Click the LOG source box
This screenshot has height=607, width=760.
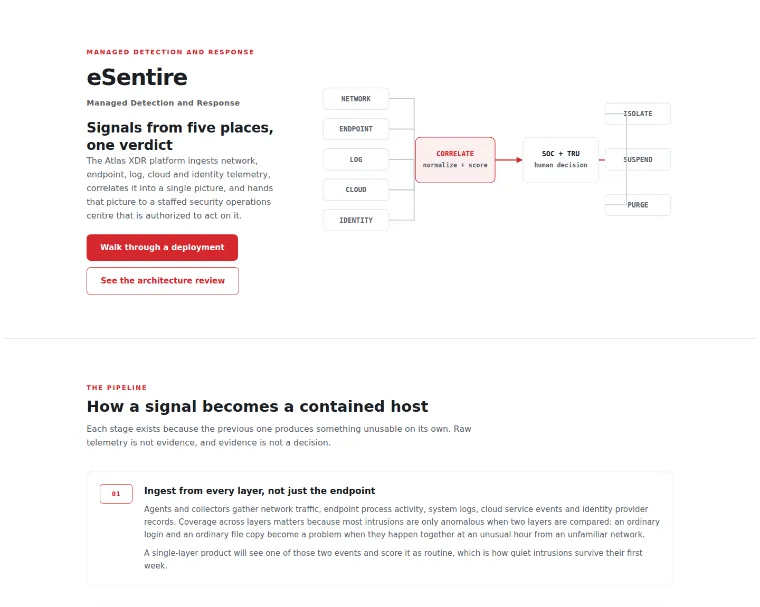point(356,160)
